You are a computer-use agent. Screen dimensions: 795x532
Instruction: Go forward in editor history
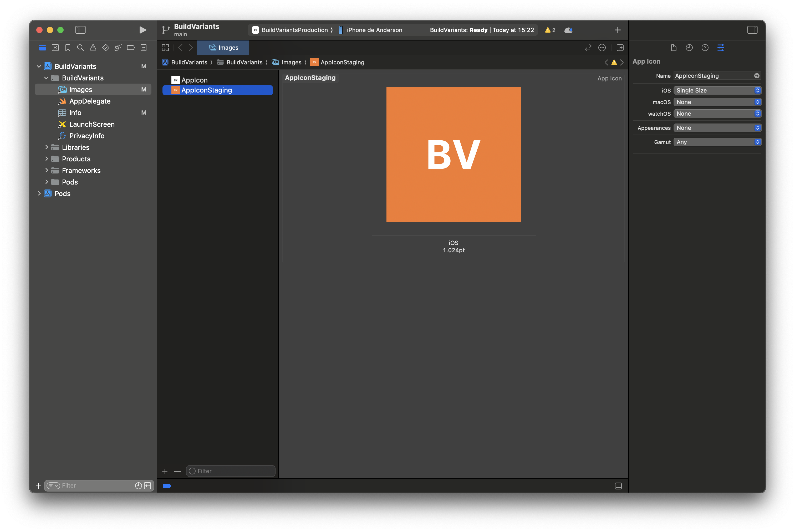[191, 48]
